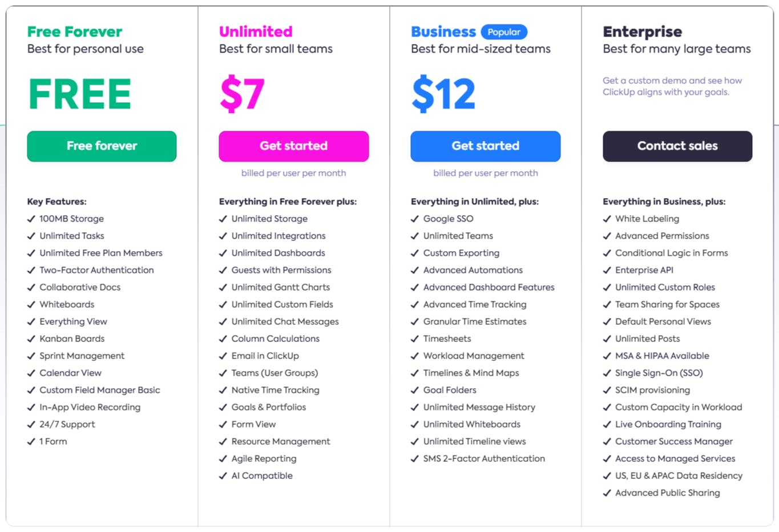The height and width of the screenshot is (532, 779).
Task: Click the checkmark beside Unlimited Storage
Action: click(x=223, y=219)
